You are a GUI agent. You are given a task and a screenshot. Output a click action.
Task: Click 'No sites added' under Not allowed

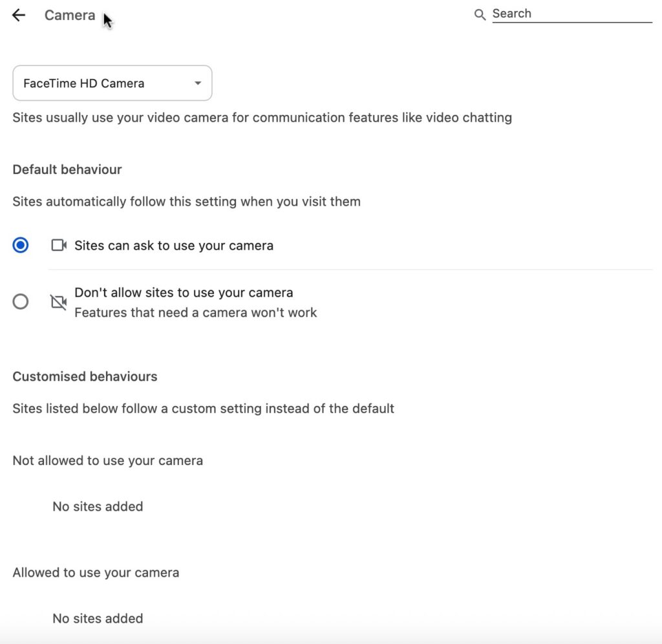click(98, 506)
